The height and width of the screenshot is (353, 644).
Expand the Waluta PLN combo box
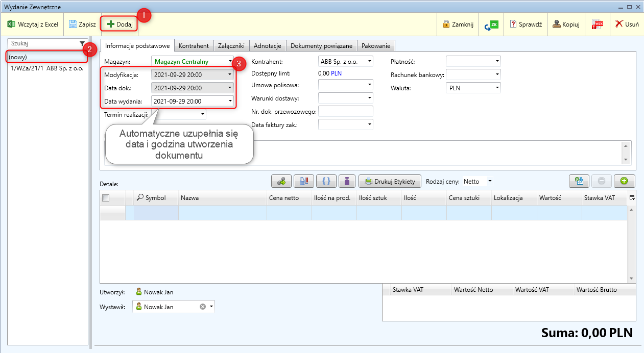[x=497, y=88]
